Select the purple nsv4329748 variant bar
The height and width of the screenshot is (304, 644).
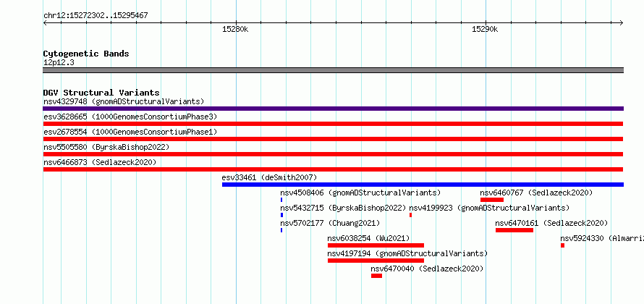click(x=333, y=109)
